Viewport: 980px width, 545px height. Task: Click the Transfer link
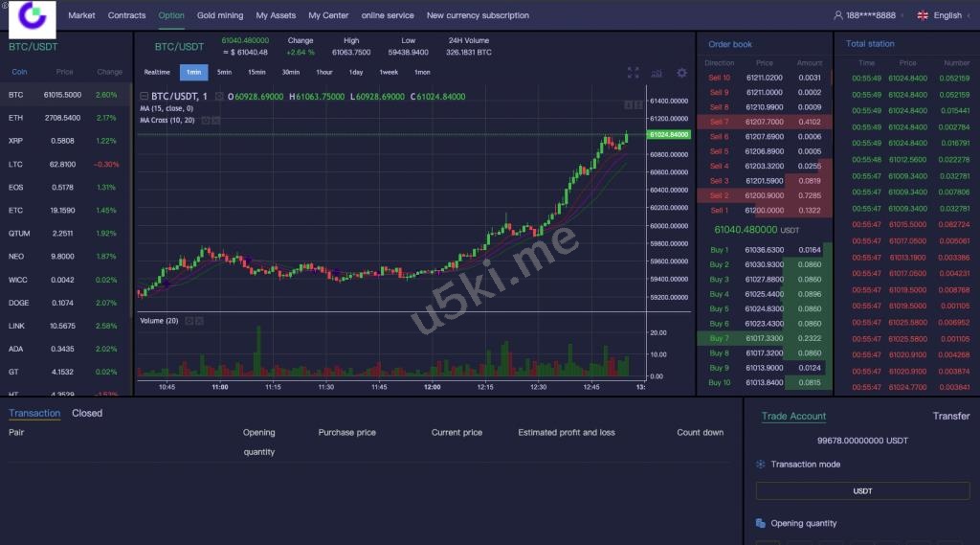[950, 417]
